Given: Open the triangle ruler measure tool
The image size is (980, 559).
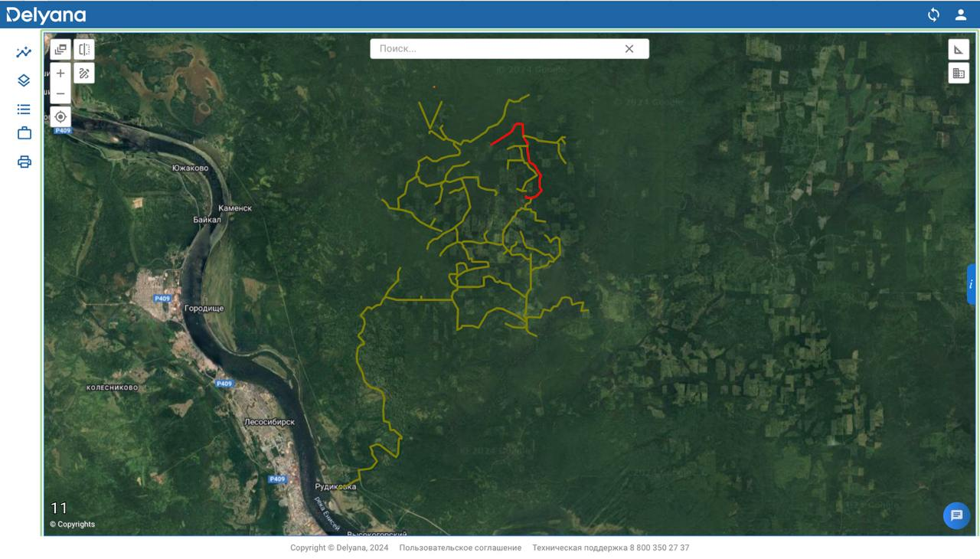Looking at the screenshot, I should click(959, 50).
